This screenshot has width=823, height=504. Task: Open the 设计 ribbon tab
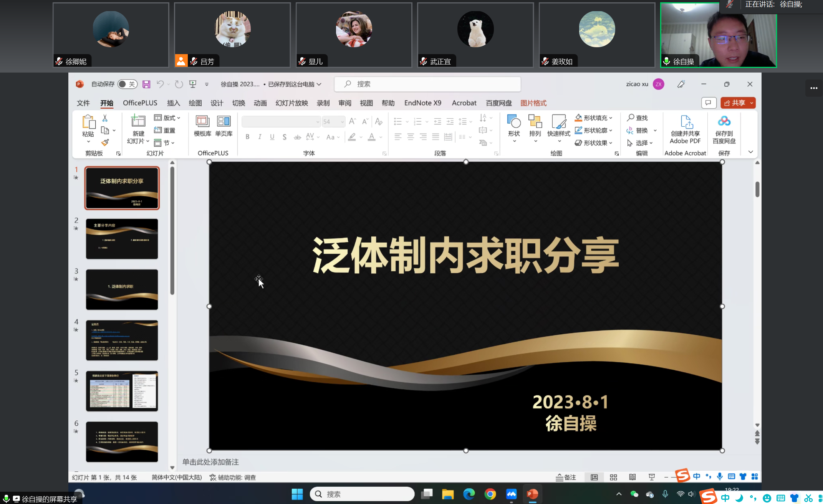[x=217, y=103]
